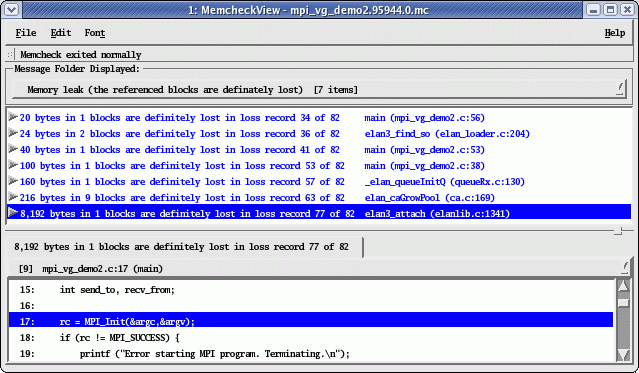Expand the 24 bytes loss record 36 entry
Screen dimensions: 639x373
click(x=13, y=133)
